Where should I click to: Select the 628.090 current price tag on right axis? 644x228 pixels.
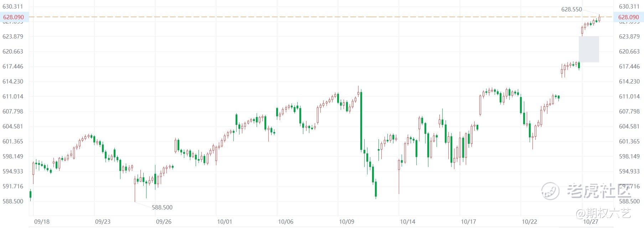tap(628, 17)
